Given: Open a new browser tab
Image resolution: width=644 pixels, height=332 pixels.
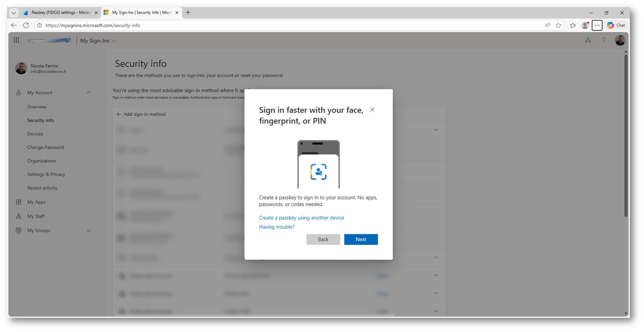Looking at the screenshot, I should point(188,12).
